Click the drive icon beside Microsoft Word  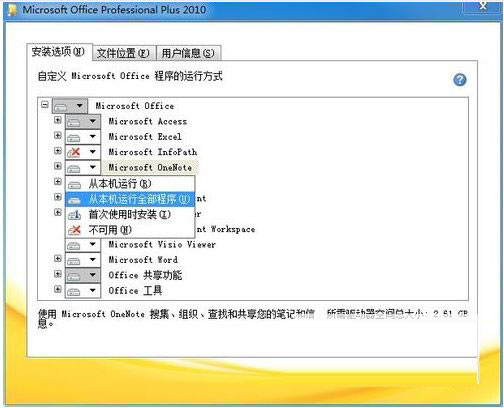point(73,261)
